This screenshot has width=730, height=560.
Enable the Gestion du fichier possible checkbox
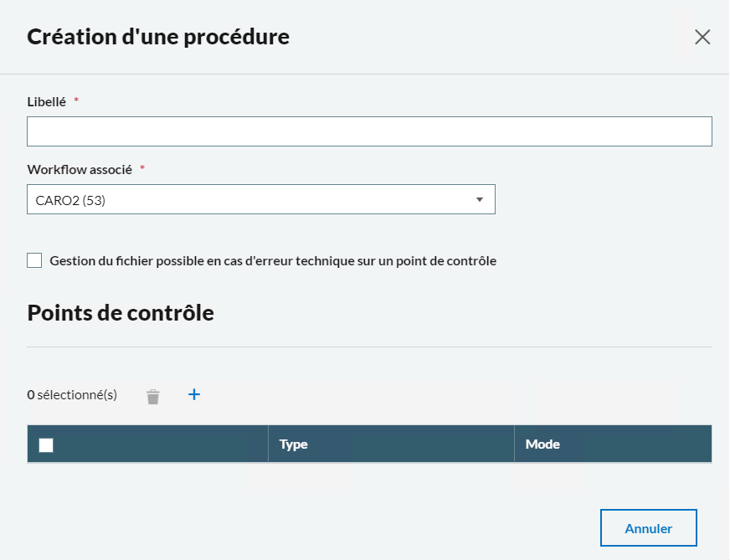[34, 260]
